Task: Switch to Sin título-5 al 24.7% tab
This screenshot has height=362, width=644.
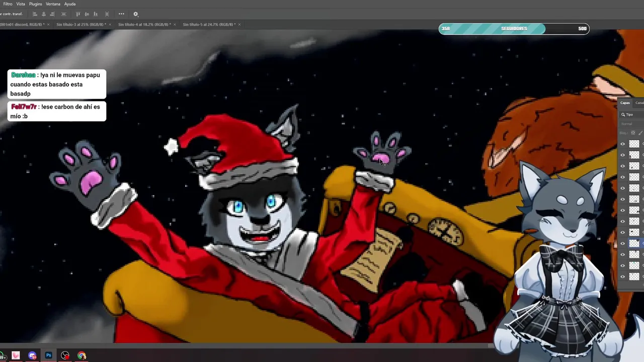Action: tap(209, 24)
